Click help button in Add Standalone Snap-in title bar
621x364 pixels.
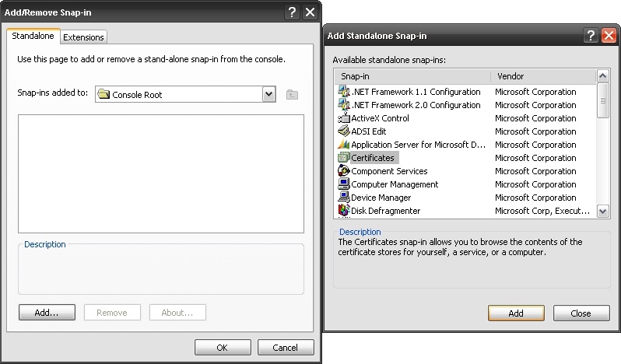point(591,36)
